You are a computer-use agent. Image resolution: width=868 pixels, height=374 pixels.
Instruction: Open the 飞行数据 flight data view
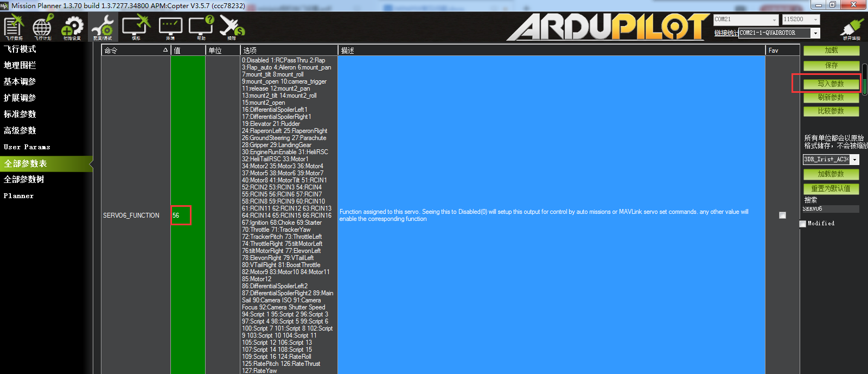[x=14, y=27]
